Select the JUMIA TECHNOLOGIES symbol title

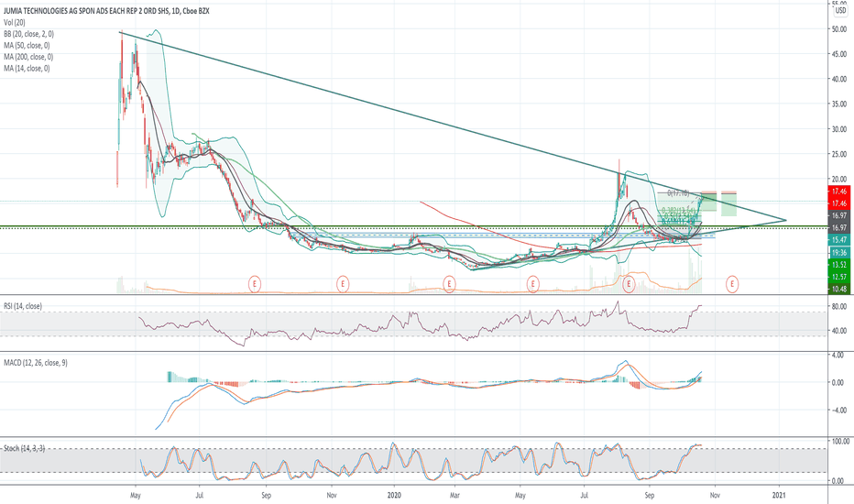(106, 11)
